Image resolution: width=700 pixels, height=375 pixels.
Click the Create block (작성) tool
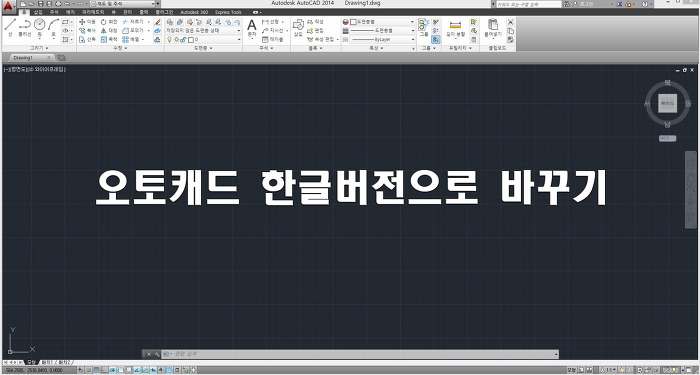click(316, 21)
